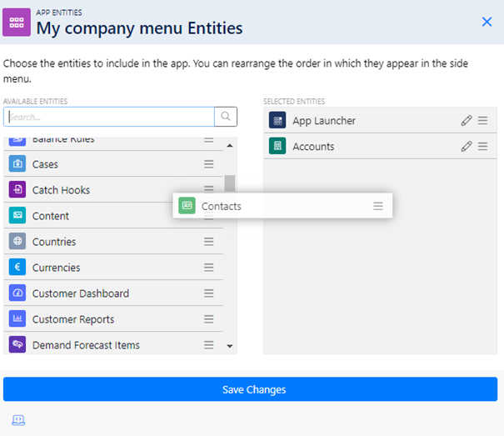
Task: Click the Currencies euro icon
Action: click(17, 267)
